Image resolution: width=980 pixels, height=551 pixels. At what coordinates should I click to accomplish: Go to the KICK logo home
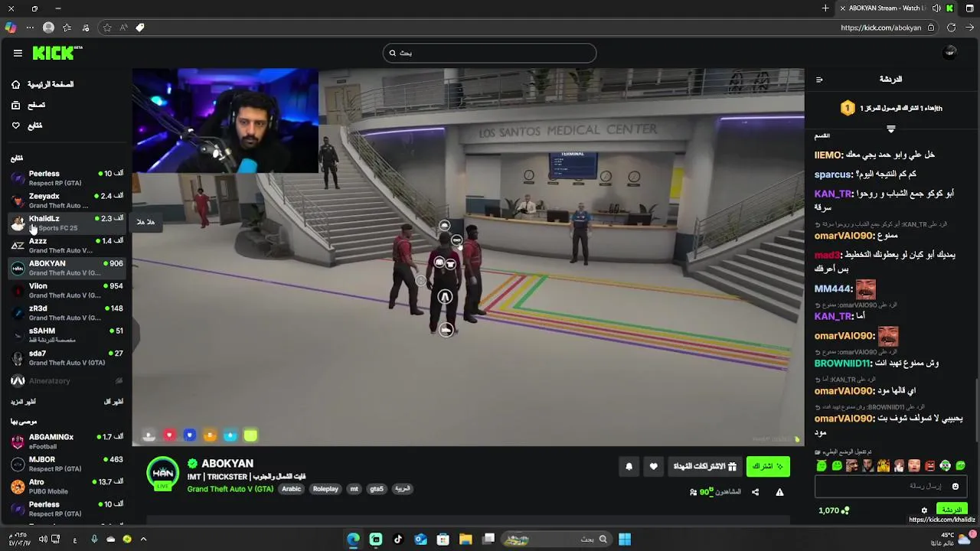point(57,53)
